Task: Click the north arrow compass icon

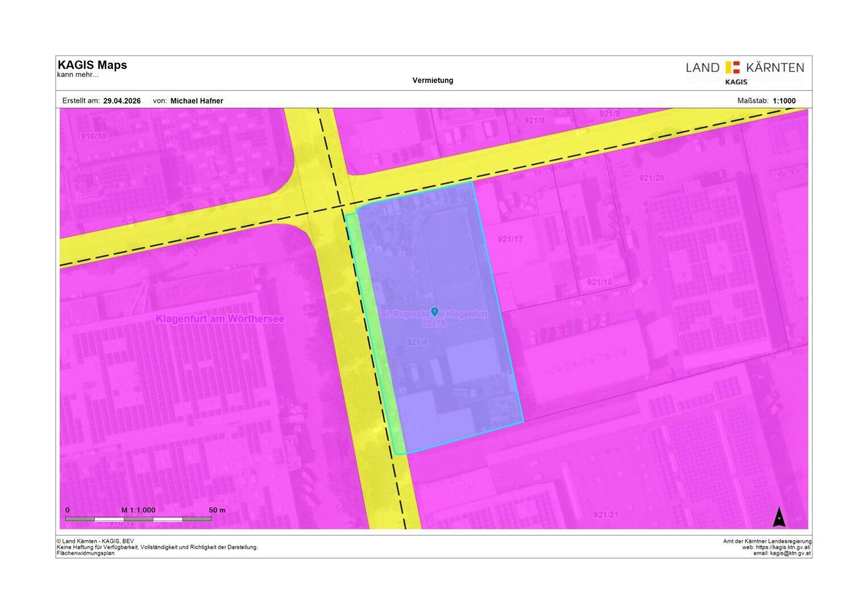Action: [779, 517]
